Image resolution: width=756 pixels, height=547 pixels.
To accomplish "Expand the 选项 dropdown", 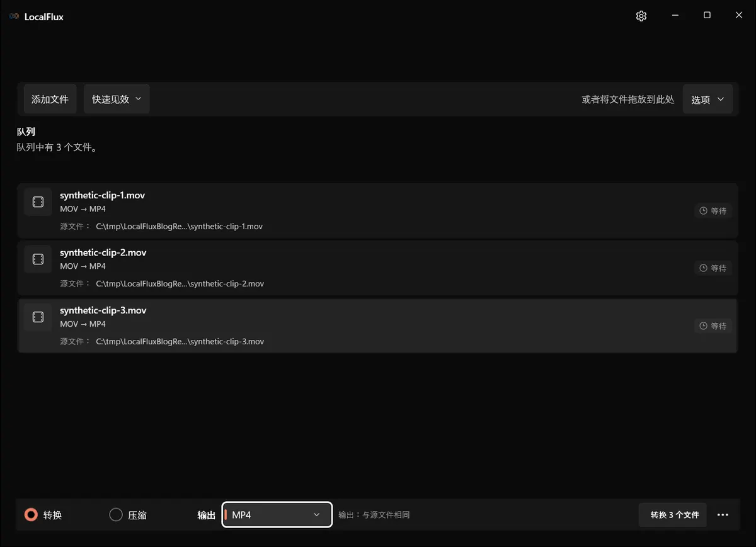I will (707, 99).
